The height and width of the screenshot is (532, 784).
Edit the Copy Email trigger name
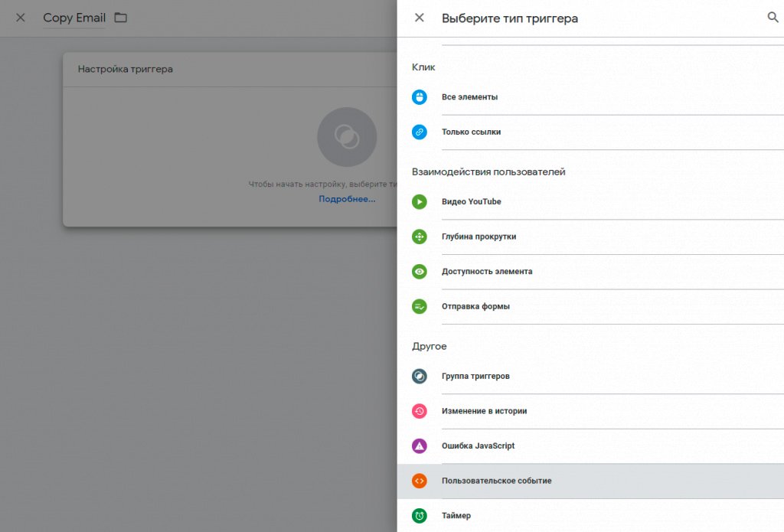click(74, 18)
